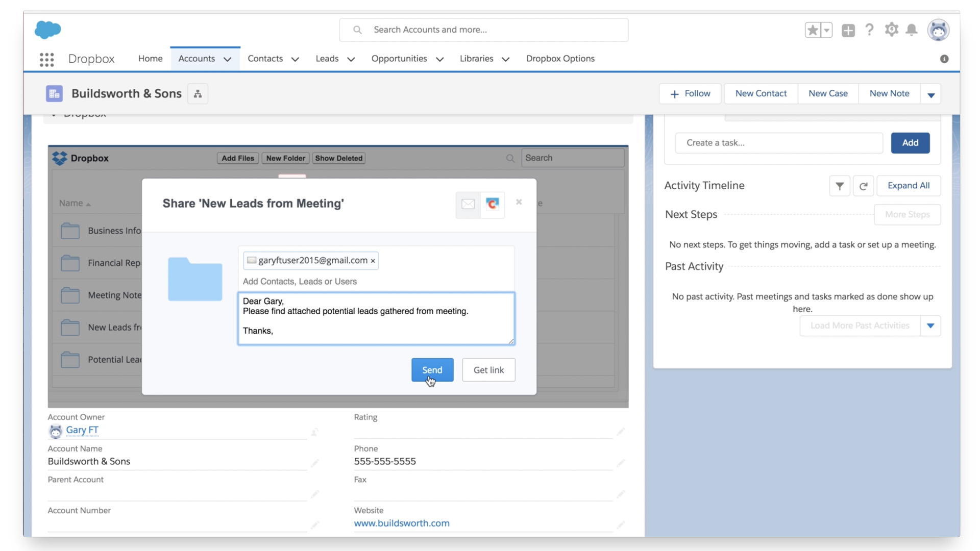Sort the Dropbox list by Name column
This screenshot has width=980, height=551.
point(75,203)
